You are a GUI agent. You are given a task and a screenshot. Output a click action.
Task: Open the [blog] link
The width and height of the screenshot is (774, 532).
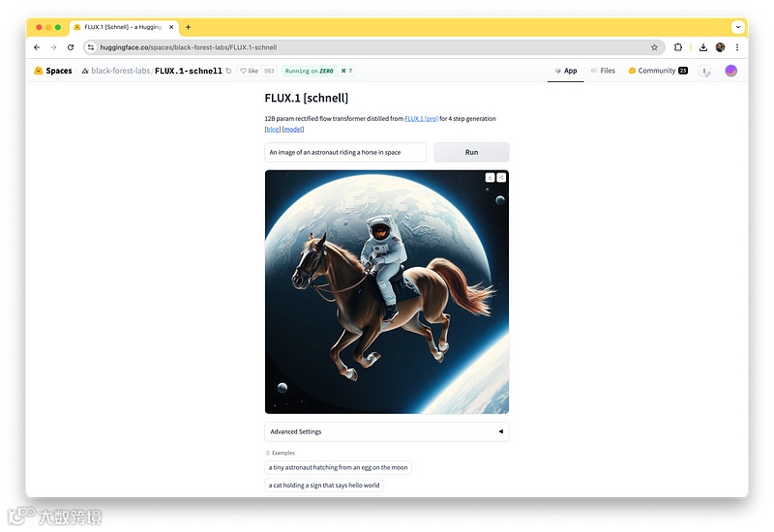click(x=273, y=130)
